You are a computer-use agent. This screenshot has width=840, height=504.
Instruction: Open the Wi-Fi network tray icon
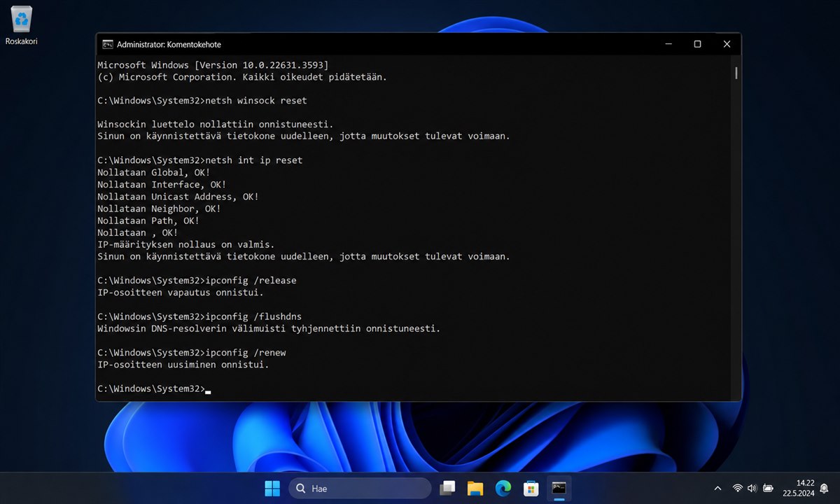pos(738,488)
